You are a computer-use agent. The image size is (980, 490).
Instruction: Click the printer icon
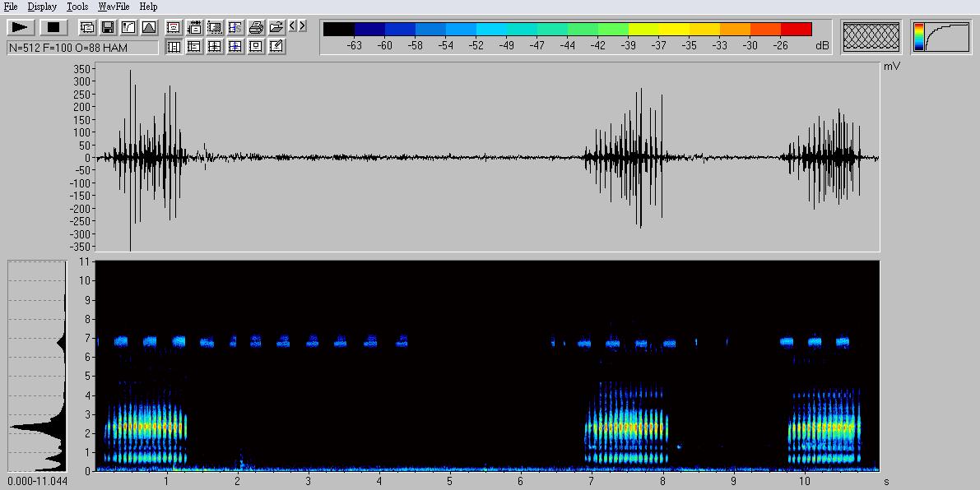click(256, 27)
